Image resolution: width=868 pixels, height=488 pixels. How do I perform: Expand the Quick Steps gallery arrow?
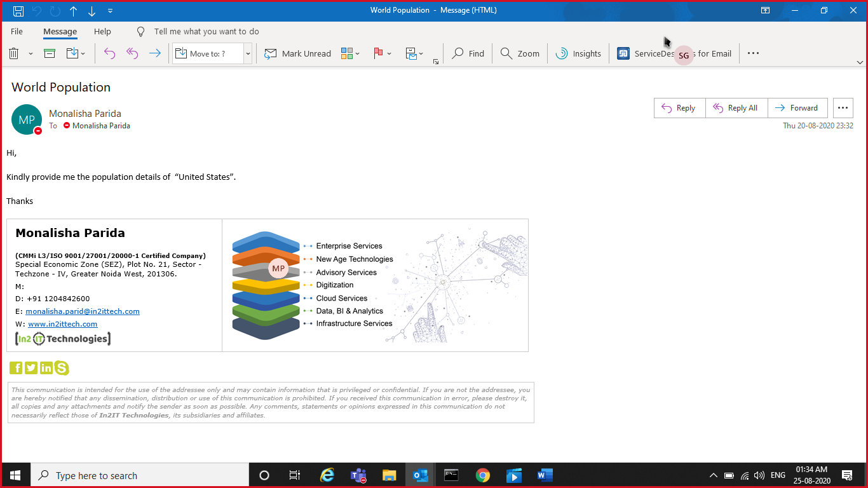pyautogui.click(x=248, y=53)
